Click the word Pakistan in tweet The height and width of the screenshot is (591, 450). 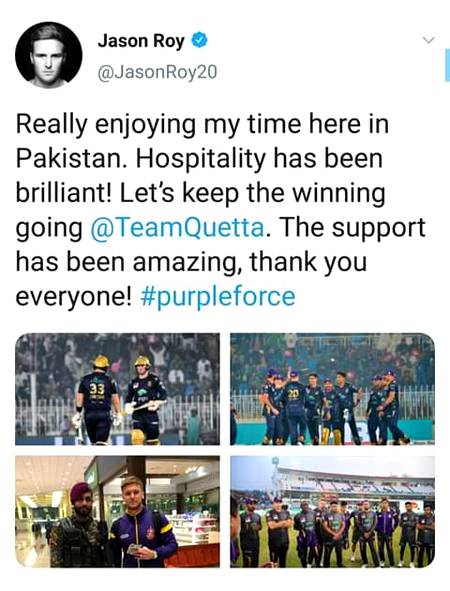tap(69, 159)
